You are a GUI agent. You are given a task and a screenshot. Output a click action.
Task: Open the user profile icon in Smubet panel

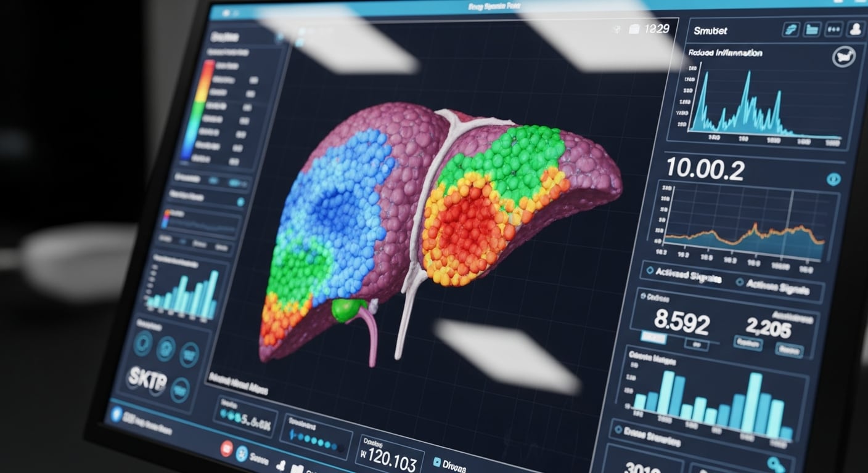pos(856,30)
